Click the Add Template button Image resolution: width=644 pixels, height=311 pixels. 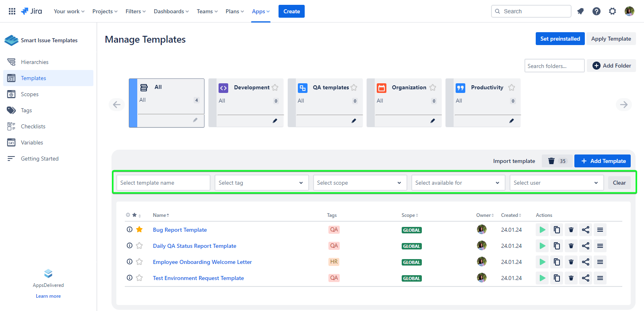coord(603,161)
